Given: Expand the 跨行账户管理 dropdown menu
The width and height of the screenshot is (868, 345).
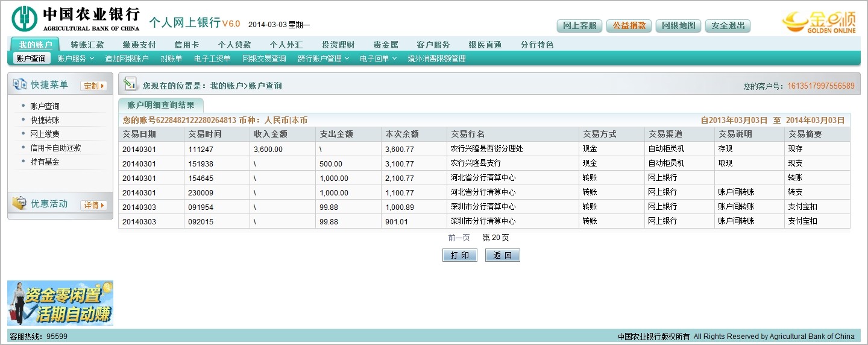Looking at the screenshot, I should [322, 59].
